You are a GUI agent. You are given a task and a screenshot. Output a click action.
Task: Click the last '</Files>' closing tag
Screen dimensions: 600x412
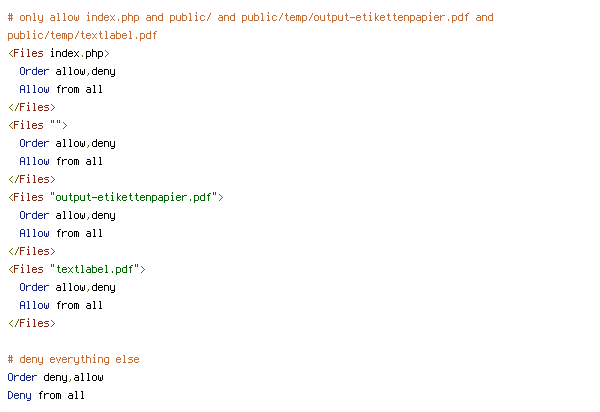point(32,323)
